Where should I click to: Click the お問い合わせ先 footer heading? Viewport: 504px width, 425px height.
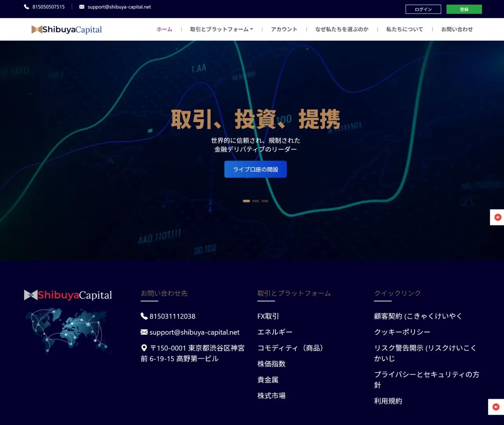(164, 293)
